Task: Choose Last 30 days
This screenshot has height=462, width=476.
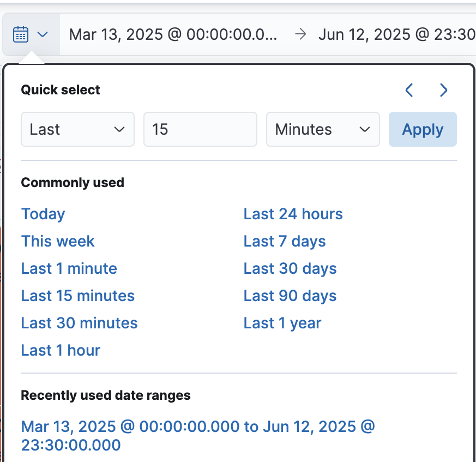Action: click(290, 269)
